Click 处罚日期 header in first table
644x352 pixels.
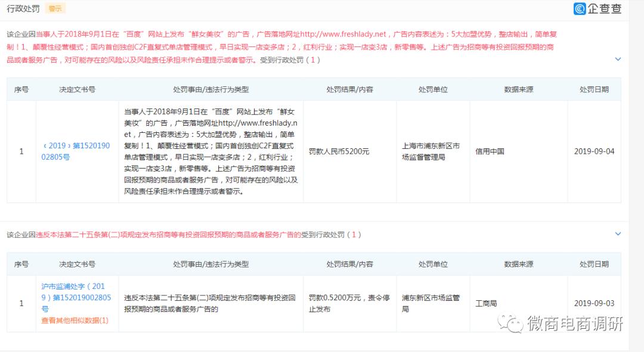click(594, 89)
